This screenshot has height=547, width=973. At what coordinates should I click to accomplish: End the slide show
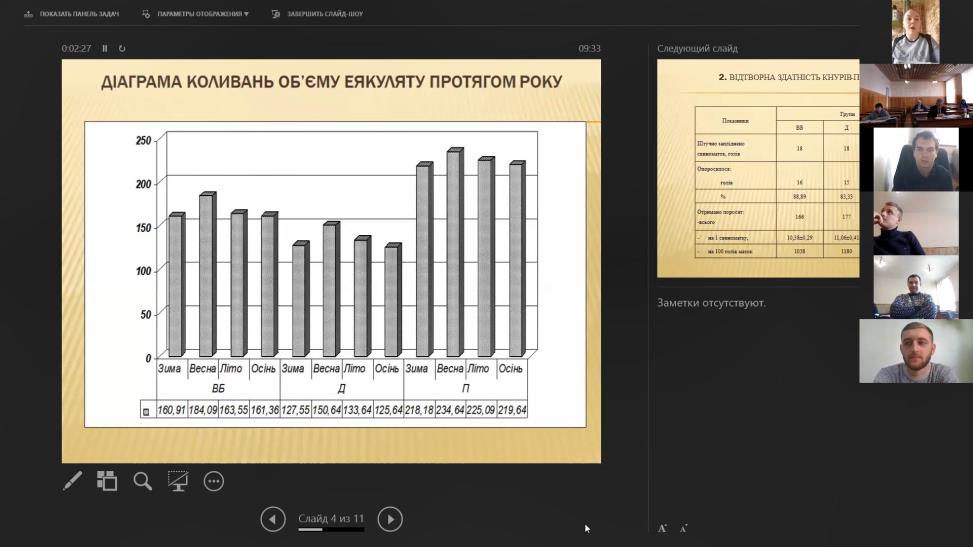(x=318, y=14)
